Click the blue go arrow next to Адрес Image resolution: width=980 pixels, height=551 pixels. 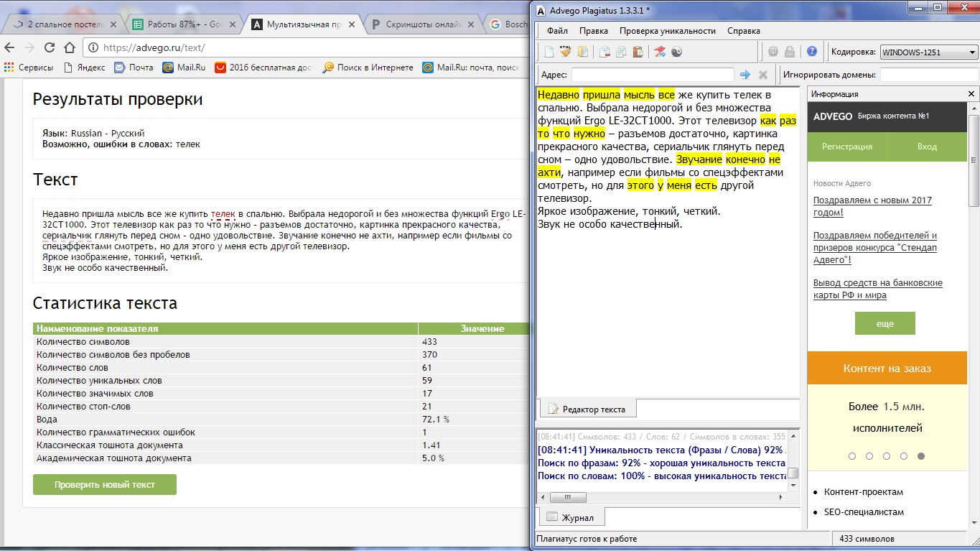745,75
